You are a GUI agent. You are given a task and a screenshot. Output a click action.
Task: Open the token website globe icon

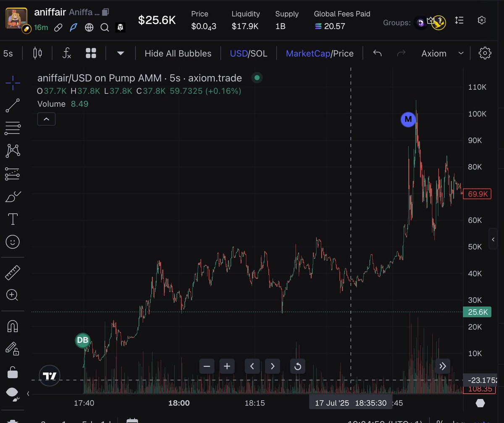point(89,28)
